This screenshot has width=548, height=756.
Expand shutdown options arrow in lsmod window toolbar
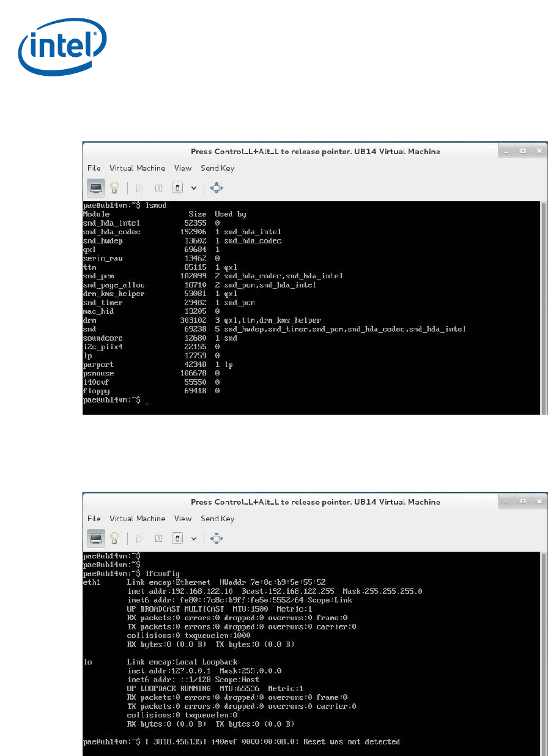point(194,188)
